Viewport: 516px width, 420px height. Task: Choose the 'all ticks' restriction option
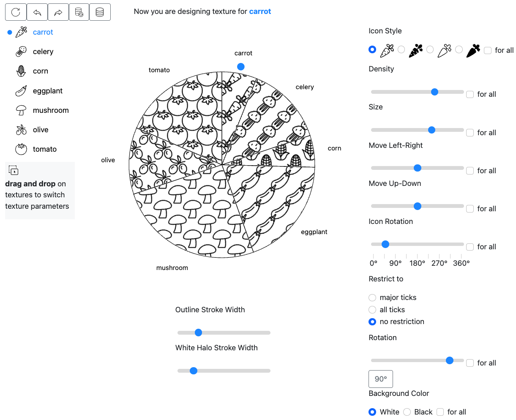tap(372, 310)
